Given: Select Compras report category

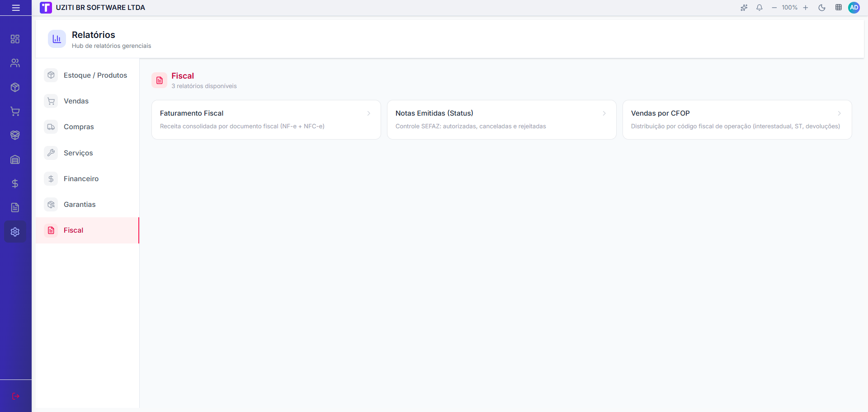Looking at the screenshot, I should pyautogui.click(x=87, y=127).
